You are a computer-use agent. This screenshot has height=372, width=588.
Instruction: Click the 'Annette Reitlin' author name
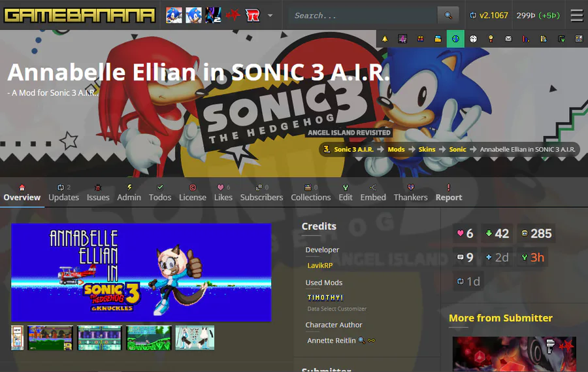tap(331, 341)
